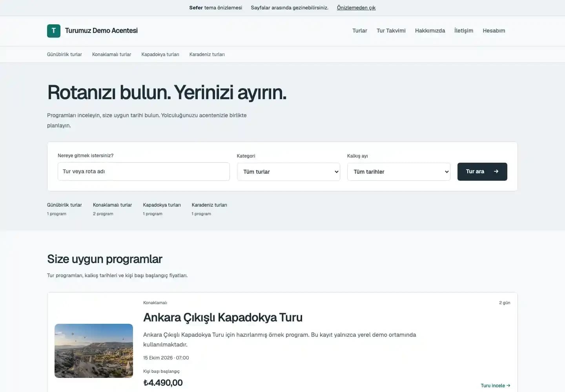Open the Ankara Çıkışlı Kapadokya Turu title
Image resolution: width=565 pixels, height=392 pixels.
click(x=223, y=318)
